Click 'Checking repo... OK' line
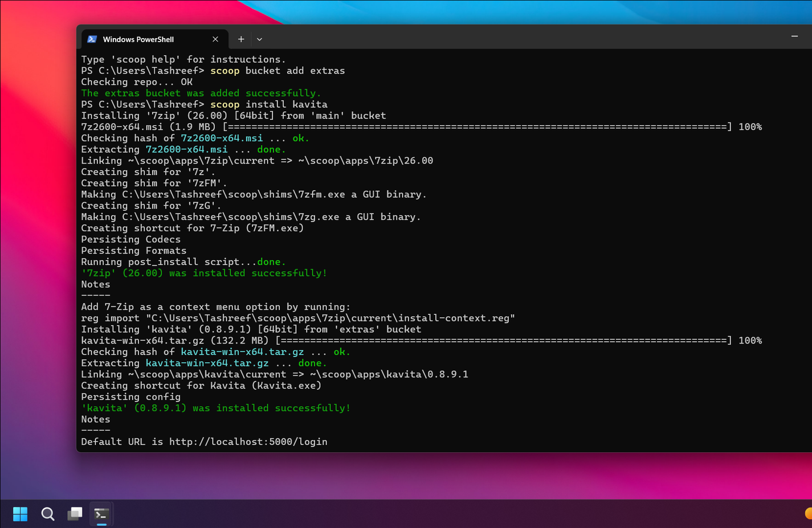This screenshot has height=528, width=812. pos(137,82)
